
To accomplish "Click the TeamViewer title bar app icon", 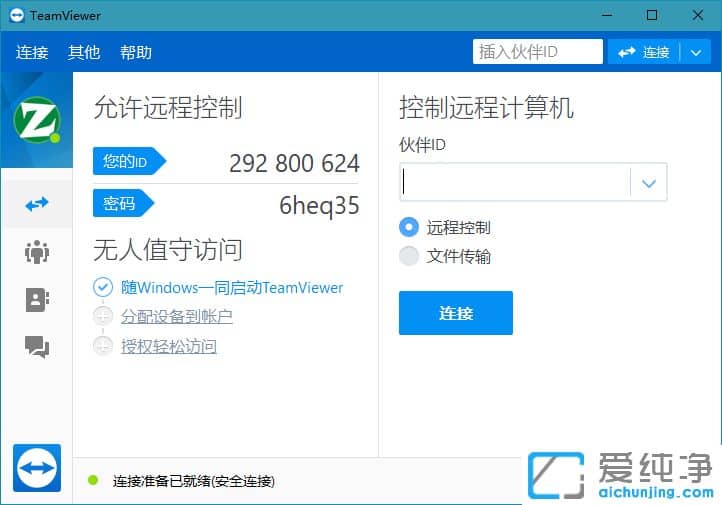I will [x=17, y=15].
